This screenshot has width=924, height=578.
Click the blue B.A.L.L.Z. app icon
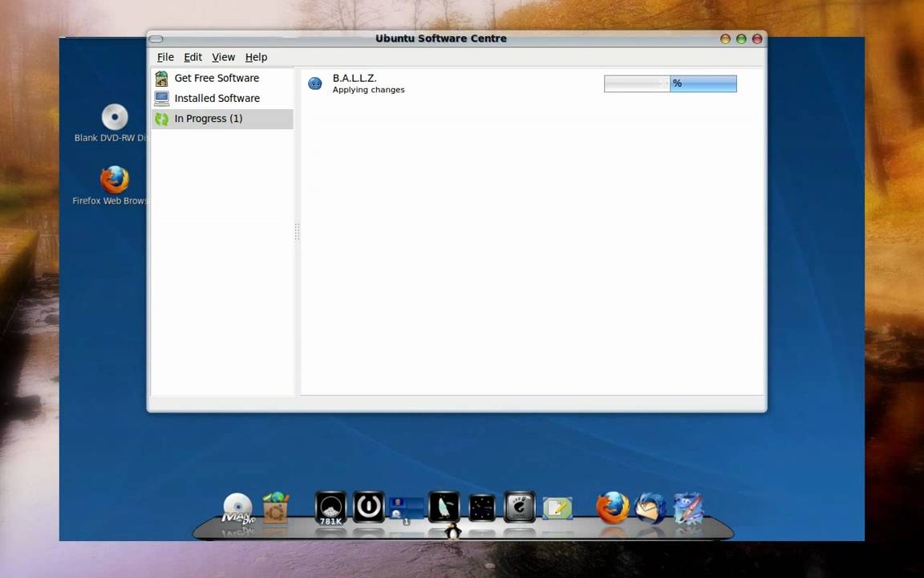(x=315, y=83)
